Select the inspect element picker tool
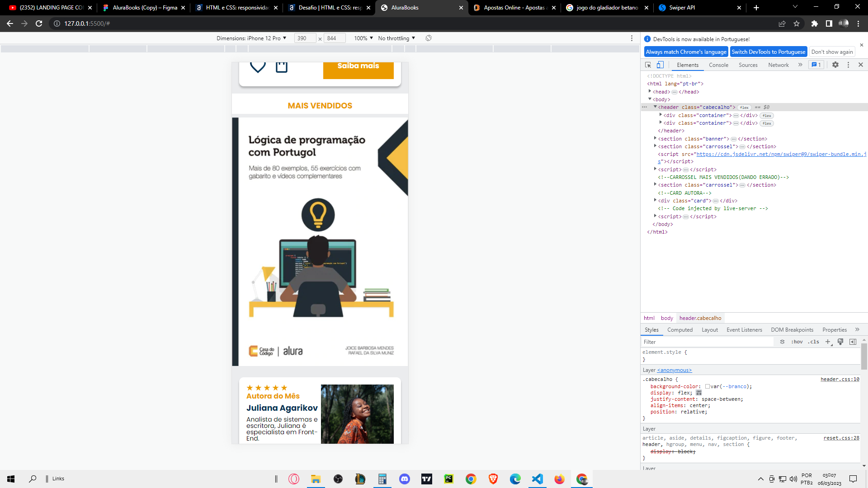Viewport: 868px width, 488px height. (x=648, y=65)
